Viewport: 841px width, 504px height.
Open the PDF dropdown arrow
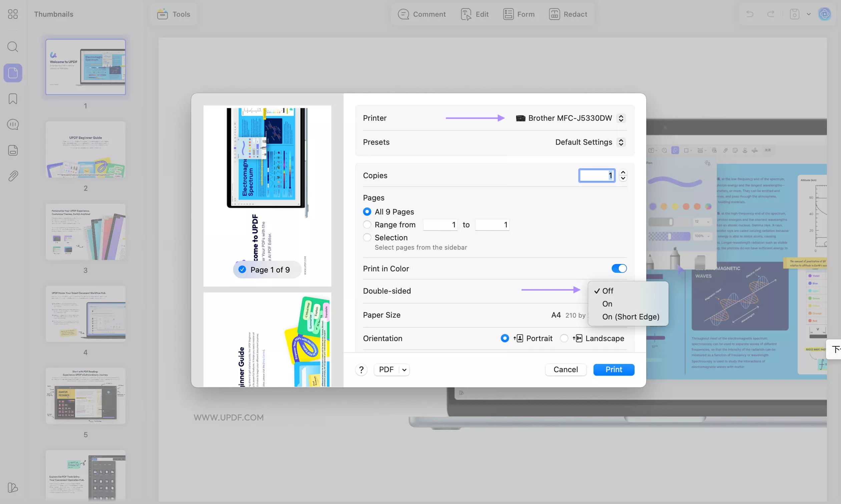404,370
